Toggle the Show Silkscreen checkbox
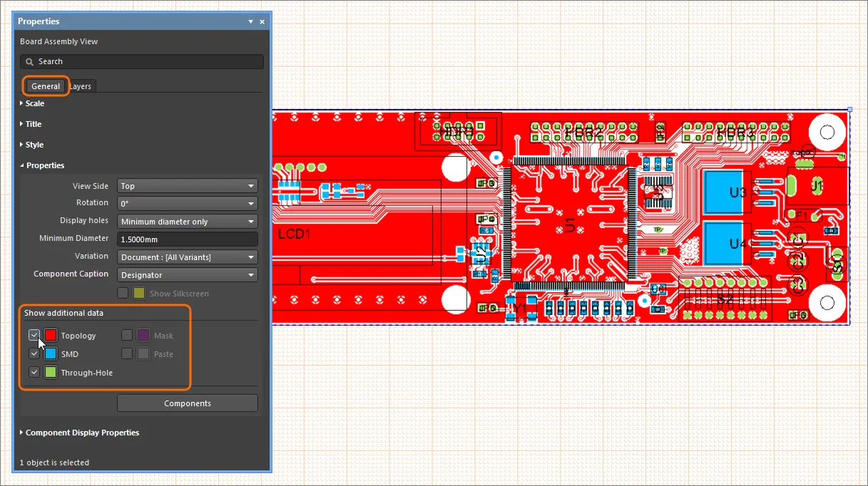This screenshot has height=486, width=868. pos(123,293)
